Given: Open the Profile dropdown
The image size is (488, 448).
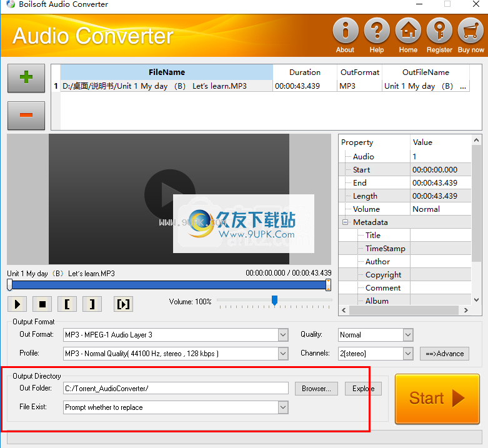Looking at the screenshot, I should click(x=283, y=354).
